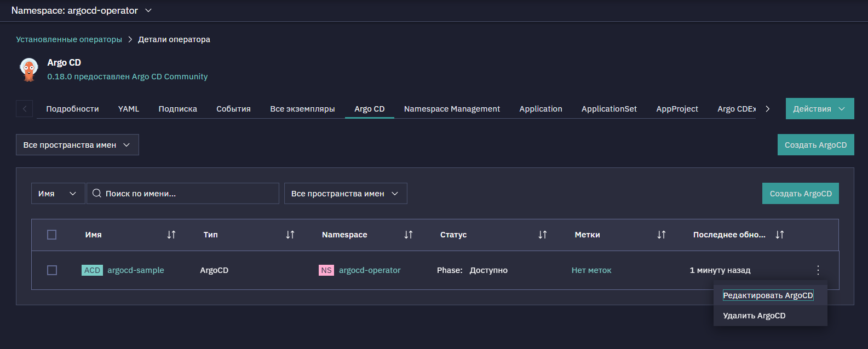Switch to the Подробности tab
Viewport: 868px width, 349px height.
pyautogui.click(x=72, y=109)
